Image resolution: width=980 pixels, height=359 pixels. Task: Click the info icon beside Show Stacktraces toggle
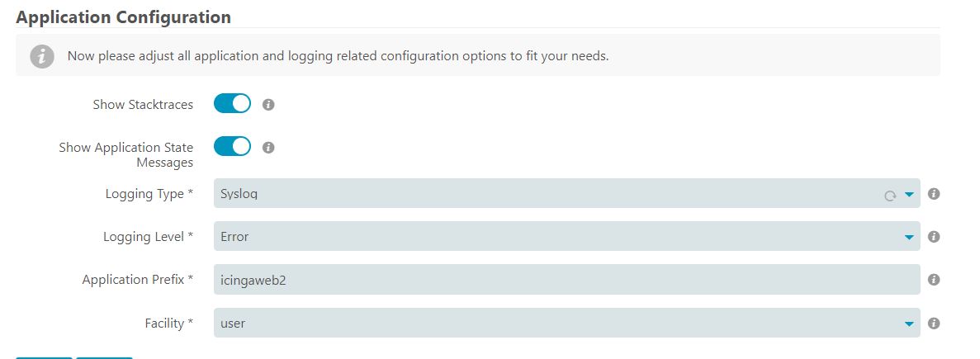[269, 104]
